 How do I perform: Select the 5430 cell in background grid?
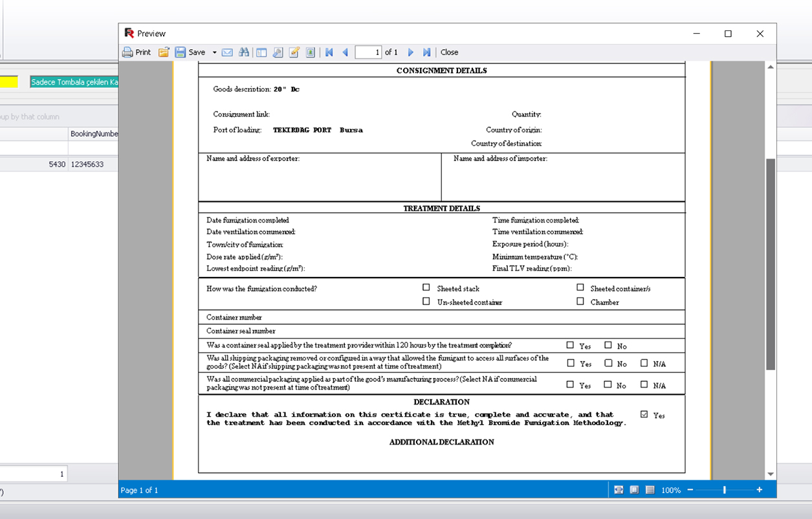34,164
